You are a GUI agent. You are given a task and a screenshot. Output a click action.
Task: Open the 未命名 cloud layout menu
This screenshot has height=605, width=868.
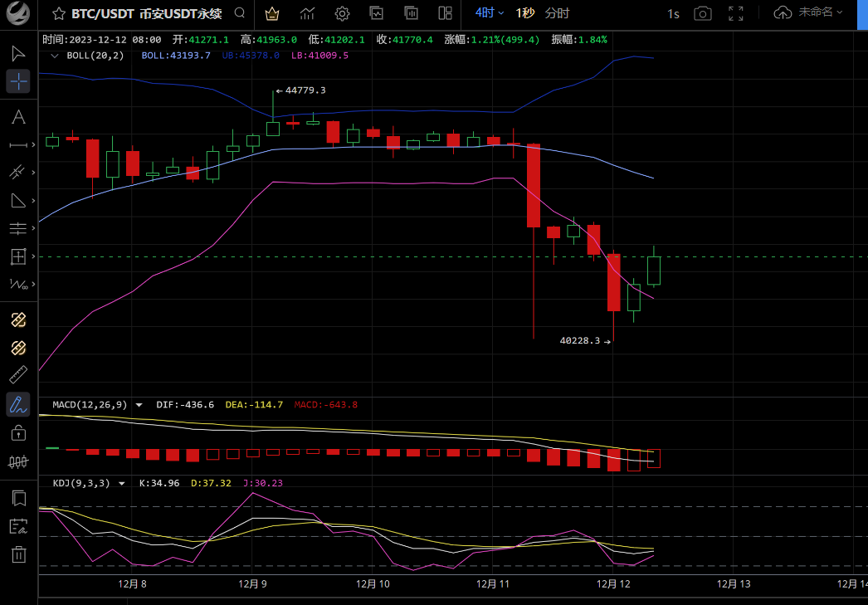tap(808, 12)
